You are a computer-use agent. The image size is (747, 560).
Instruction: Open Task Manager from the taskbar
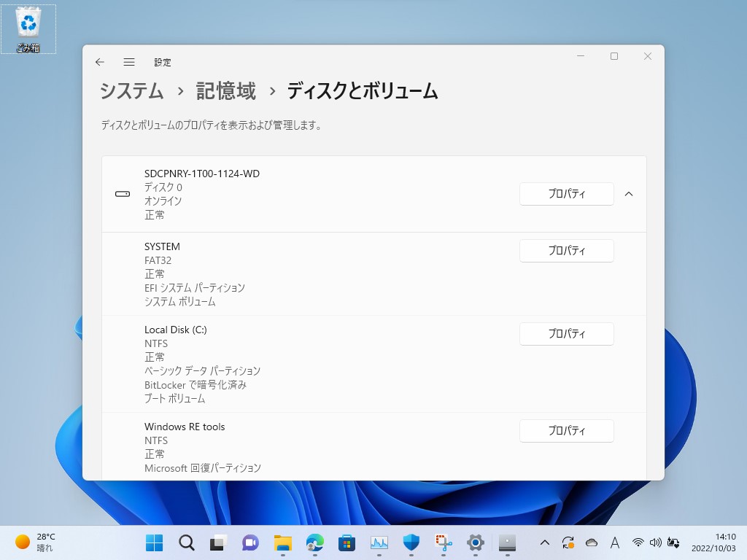click(x=379, y=542)
